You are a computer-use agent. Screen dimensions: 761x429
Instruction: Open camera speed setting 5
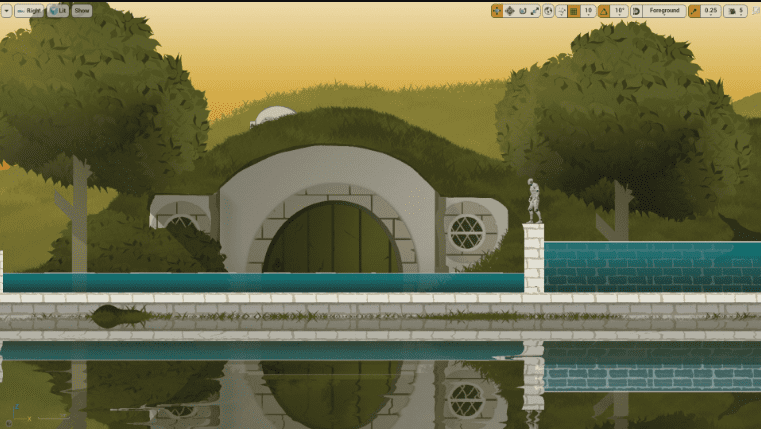coord(736,11)
